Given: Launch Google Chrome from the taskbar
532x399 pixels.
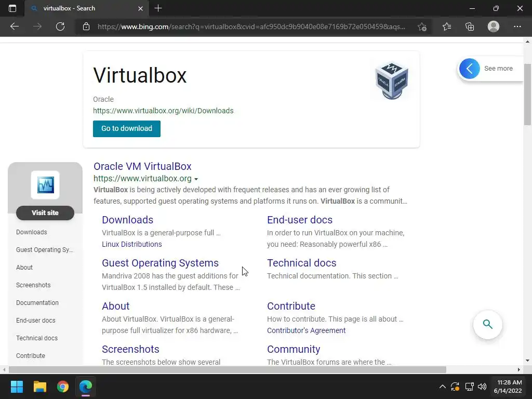Looking at the screenshot, I should point(63,387).
